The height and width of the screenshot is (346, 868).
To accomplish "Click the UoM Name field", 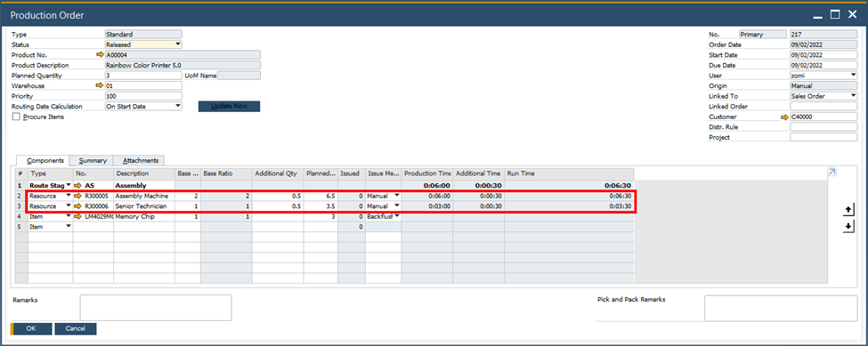I will coord(239,76).
